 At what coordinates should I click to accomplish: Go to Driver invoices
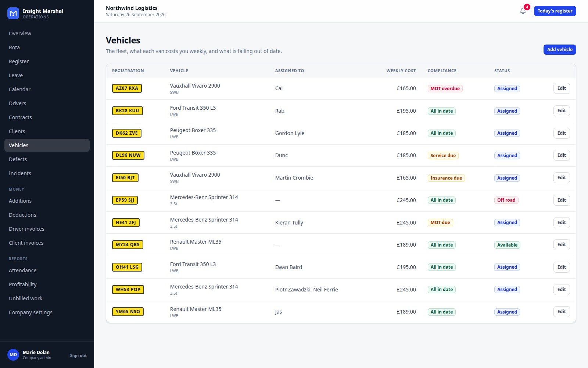47,229
